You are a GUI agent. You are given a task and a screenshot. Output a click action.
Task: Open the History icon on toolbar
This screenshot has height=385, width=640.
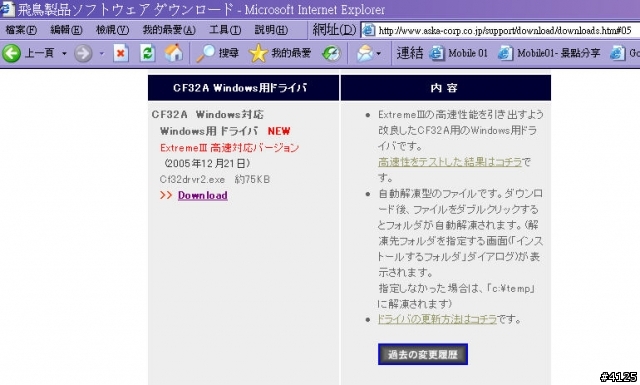click(331, 53)
